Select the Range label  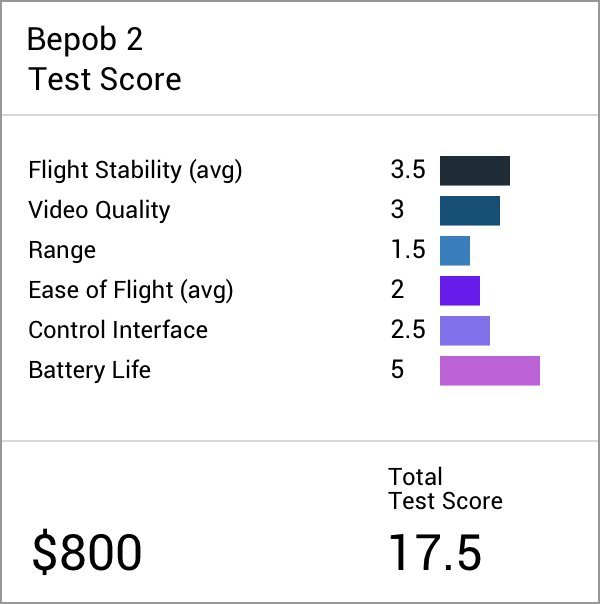[62, 250]
